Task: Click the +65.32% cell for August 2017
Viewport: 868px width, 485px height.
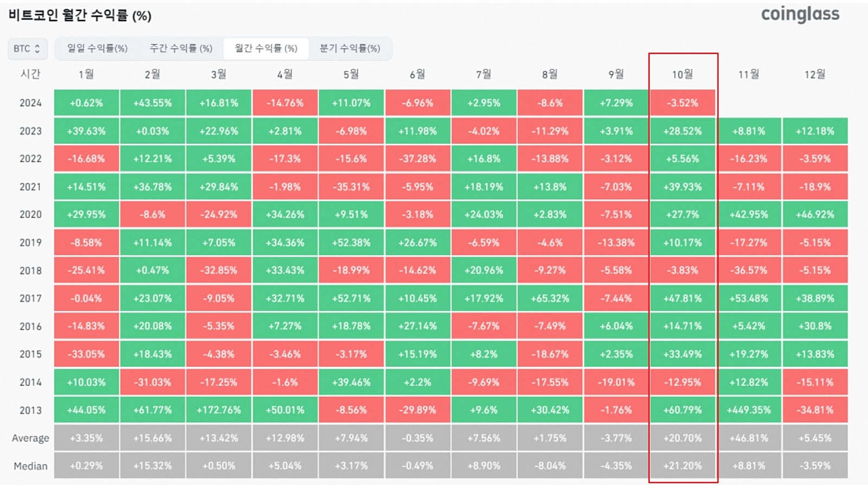Action: pos(550,298)
